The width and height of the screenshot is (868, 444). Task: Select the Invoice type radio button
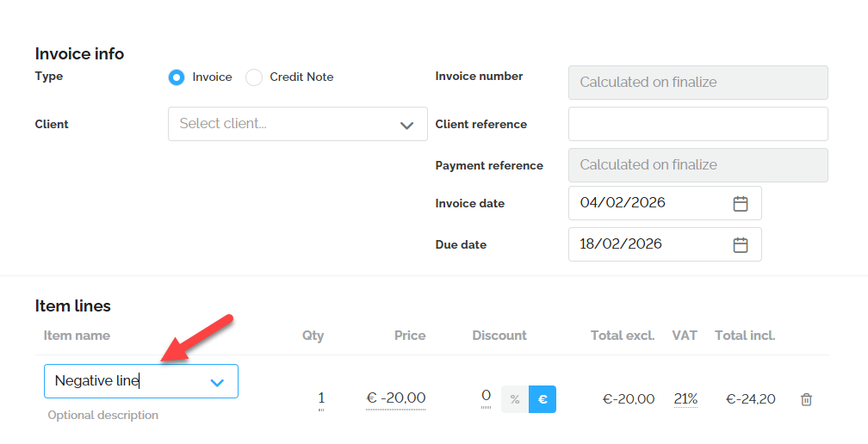[177, 77]
